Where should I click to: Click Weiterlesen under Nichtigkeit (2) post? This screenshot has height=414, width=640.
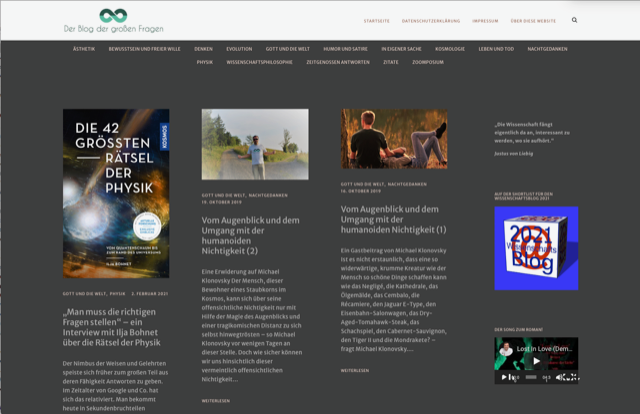coord(216,401)
